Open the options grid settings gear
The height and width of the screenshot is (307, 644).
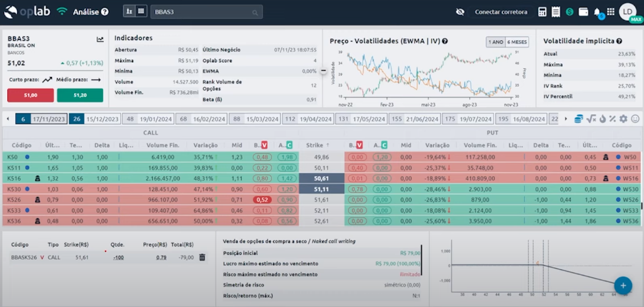pyautogui.click(x=623, y=119)
